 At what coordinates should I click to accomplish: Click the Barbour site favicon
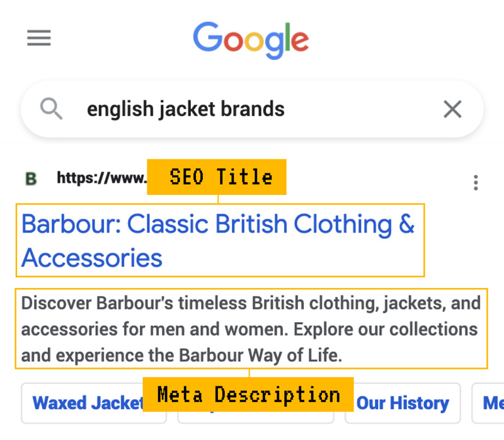[x=30, y=178]
